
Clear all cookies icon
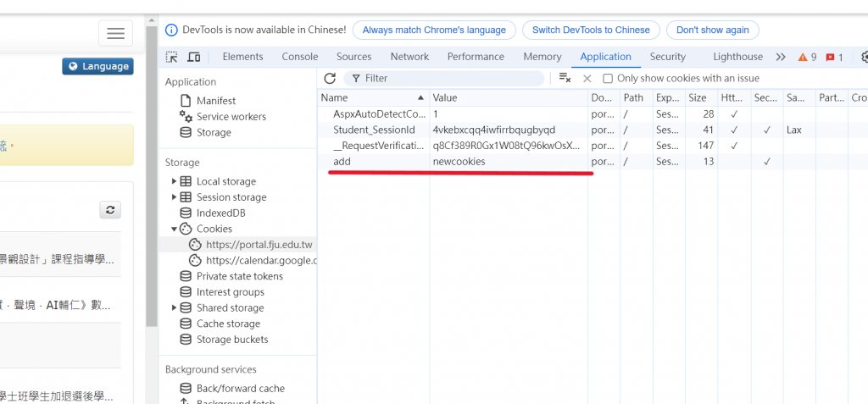(x=565, y=78)
